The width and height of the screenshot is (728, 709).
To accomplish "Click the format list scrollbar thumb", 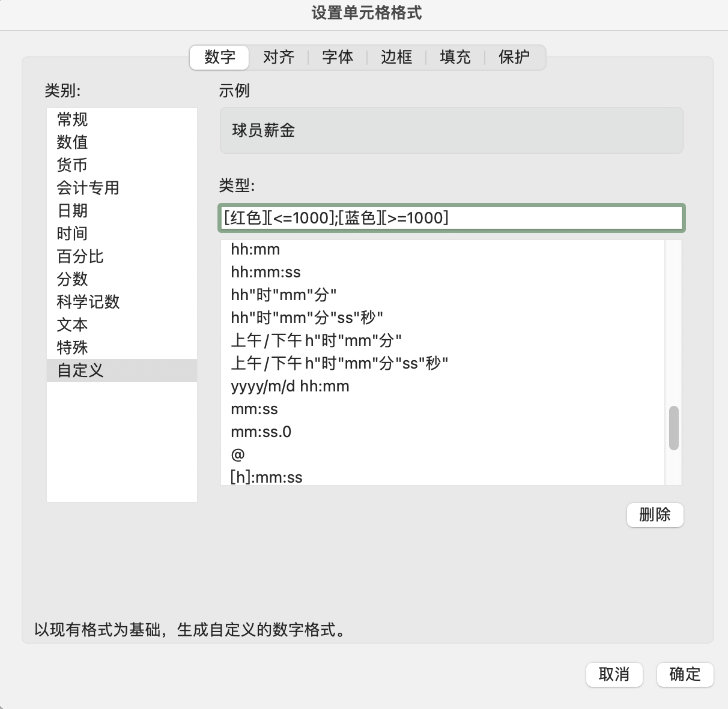I will [x=674, y=428].
